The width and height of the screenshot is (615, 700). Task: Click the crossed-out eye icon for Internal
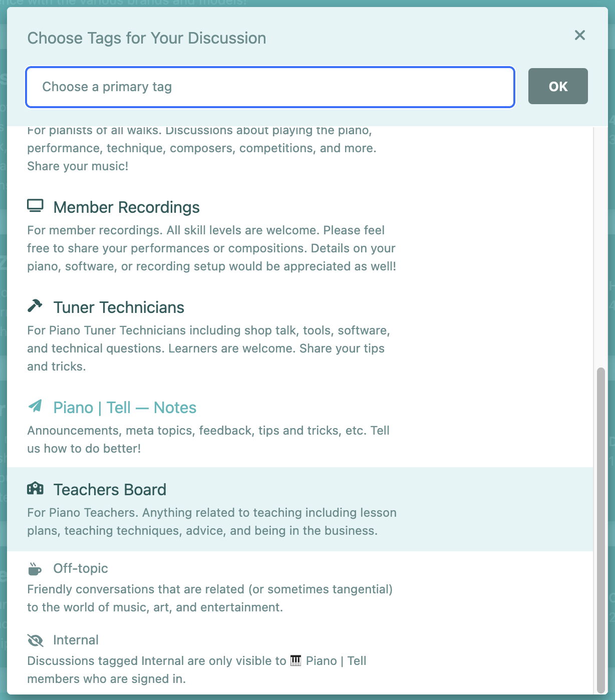pos(35,640)
